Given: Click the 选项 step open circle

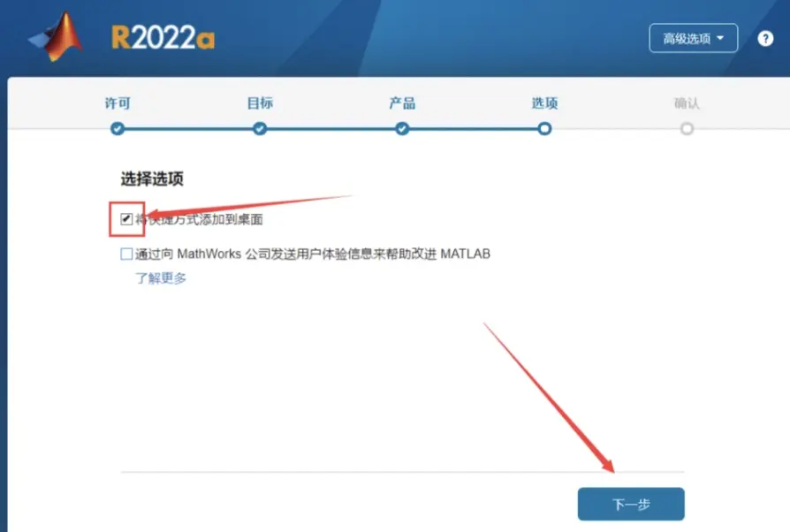Looking at the screenshot, I should click(544, 129).
